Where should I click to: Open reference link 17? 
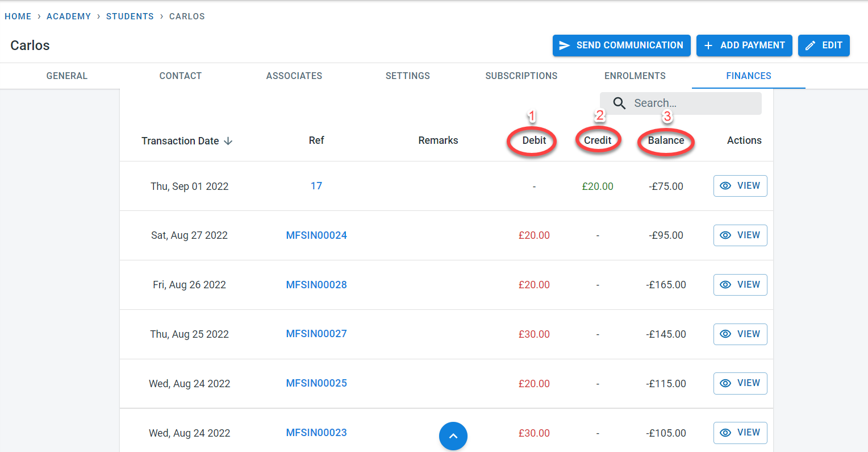pos(316,186)
